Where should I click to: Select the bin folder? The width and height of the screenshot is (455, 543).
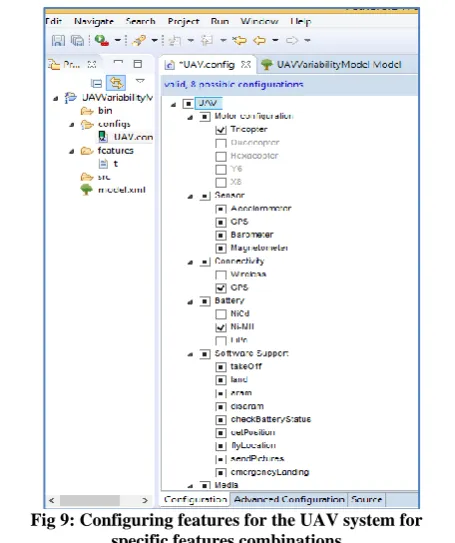97,111
